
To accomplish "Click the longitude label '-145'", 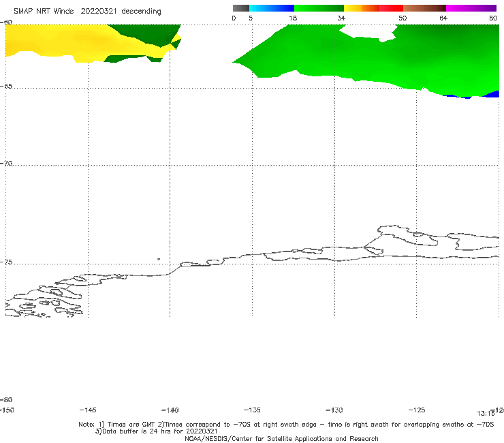I will click(88, 410).
